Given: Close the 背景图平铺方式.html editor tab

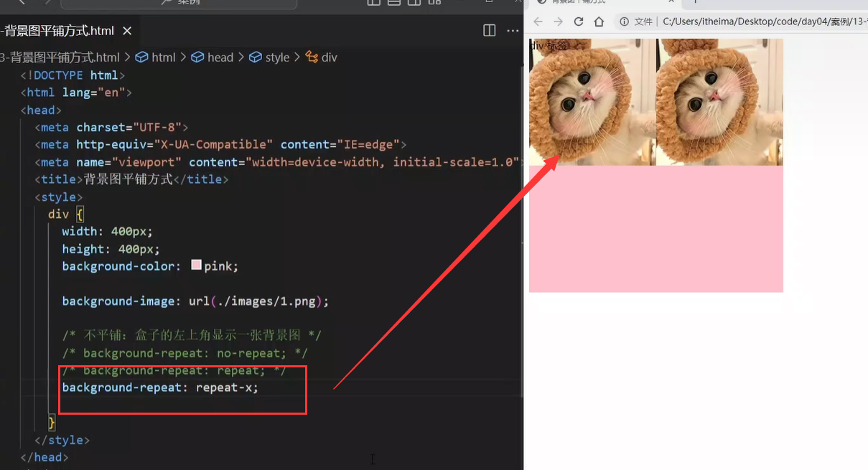Looking at the screenshot, I should point(127,31).
